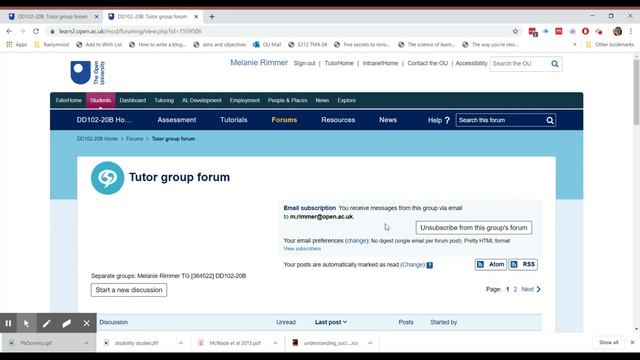Open the News item in module navigation
The image size is (640, 360).
pyautogui.click(x=388, y=120)
